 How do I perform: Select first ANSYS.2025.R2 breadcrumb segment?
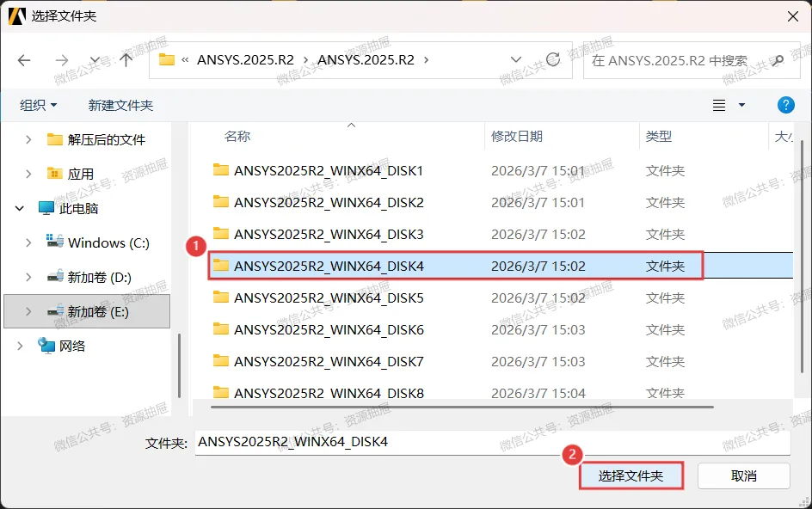[245, 60]
